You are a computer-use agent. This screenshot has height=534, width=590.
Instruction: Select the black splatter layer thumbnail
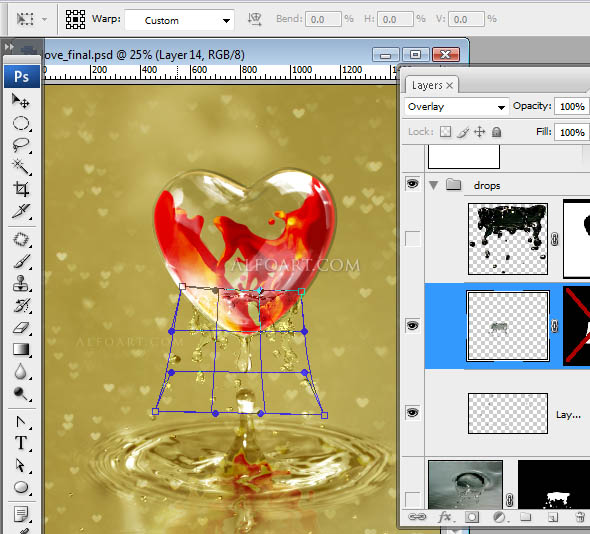coord(508,239)
